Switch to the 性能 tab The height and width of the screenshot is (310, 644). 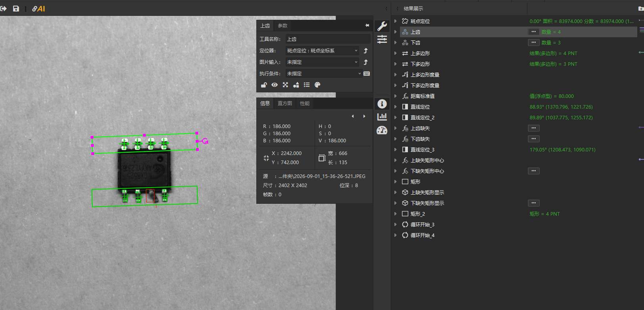(x=305, y=103)
